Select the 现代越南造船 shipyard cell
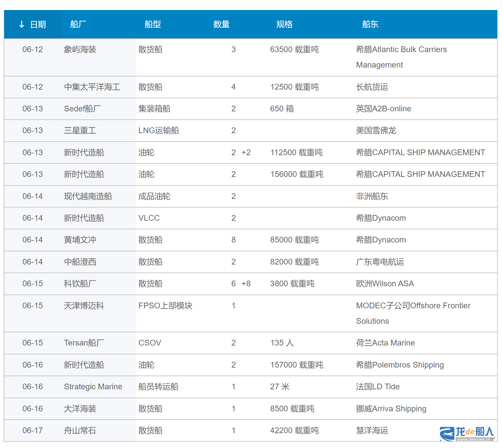This screenshot has height=448, width=502. coord(88,196)
